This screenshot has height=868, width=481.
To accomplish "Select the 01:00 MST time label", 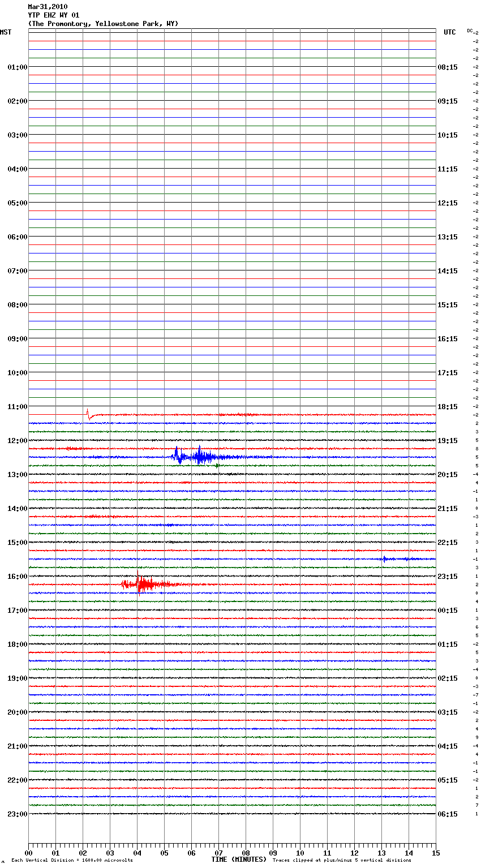I will click(x=18, y=67).
